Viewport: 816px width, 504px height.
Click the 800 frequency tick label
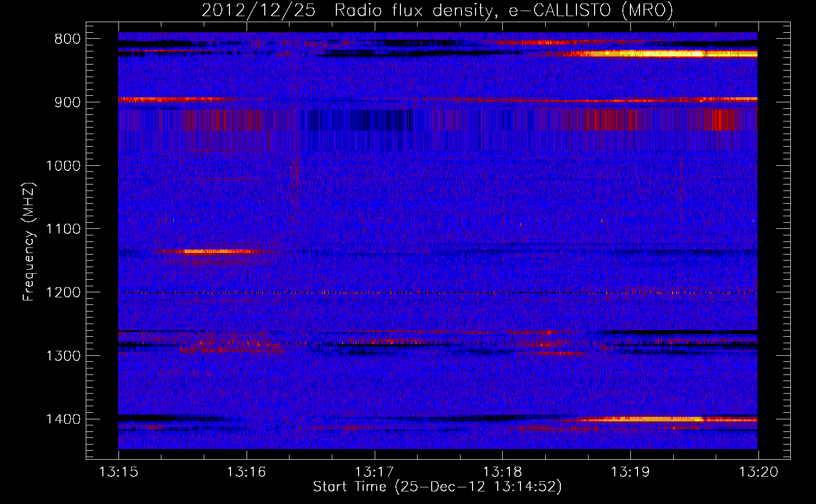click(x=66, y=39)
